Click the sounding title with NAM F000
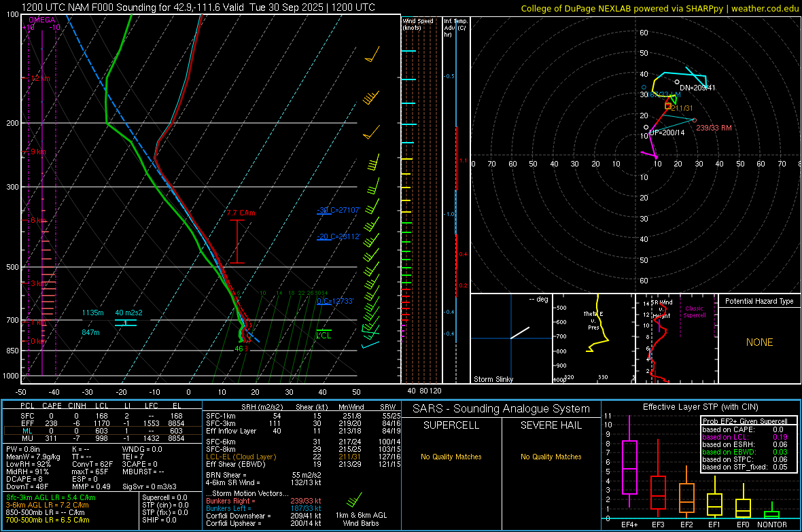 198,7
